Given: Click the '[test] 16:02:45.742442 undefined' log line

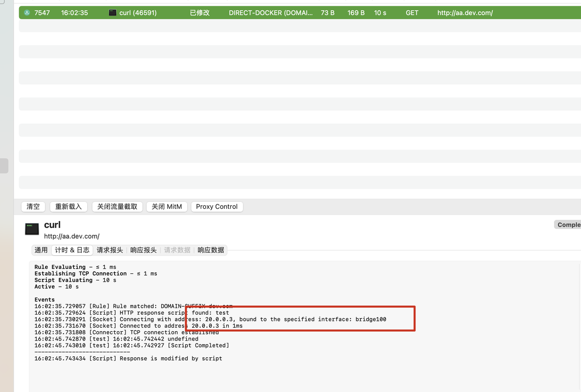Looking at the screenshot, I should (117, 339).
